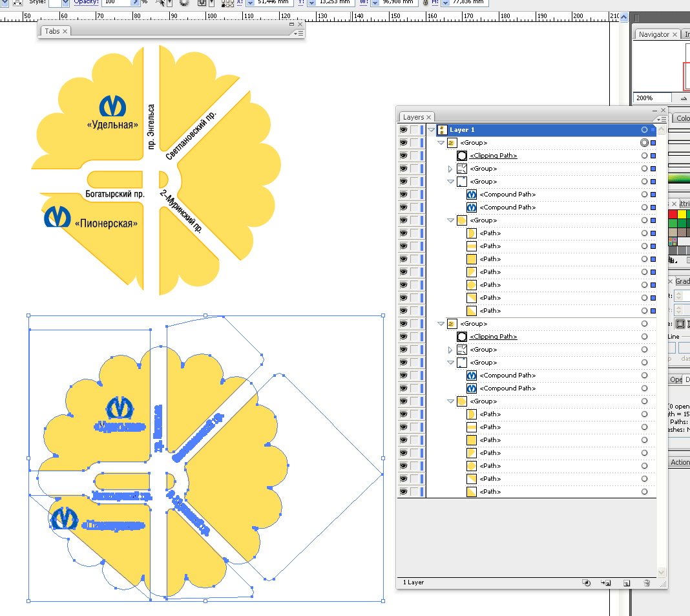This screenshot has height=616, width=690.
Task: Hide the selected top <Group> via its eye icon
Action: click(x=404, y=143)
